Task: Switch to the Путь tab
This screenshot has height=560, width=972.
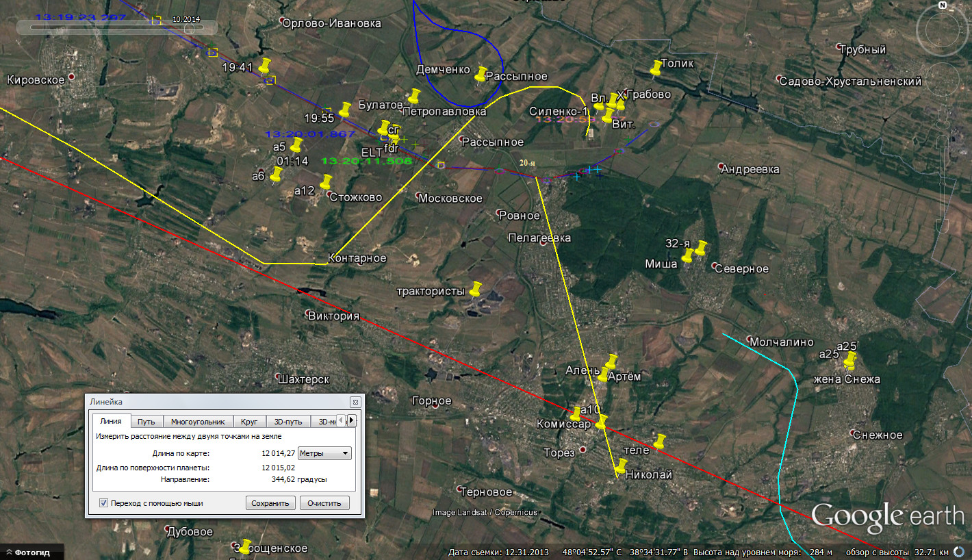Action: [x=146, y=422]
